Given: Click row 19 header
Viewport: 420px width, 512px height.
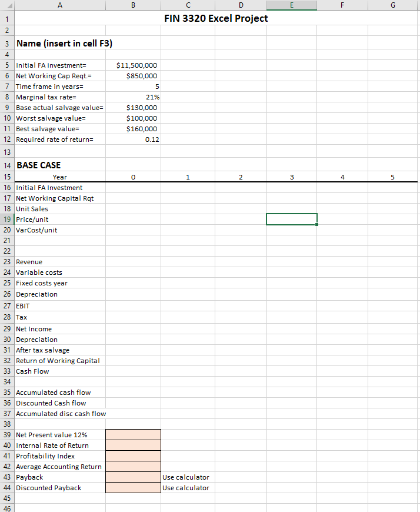Looking at the screenshot, I should 7,220.
